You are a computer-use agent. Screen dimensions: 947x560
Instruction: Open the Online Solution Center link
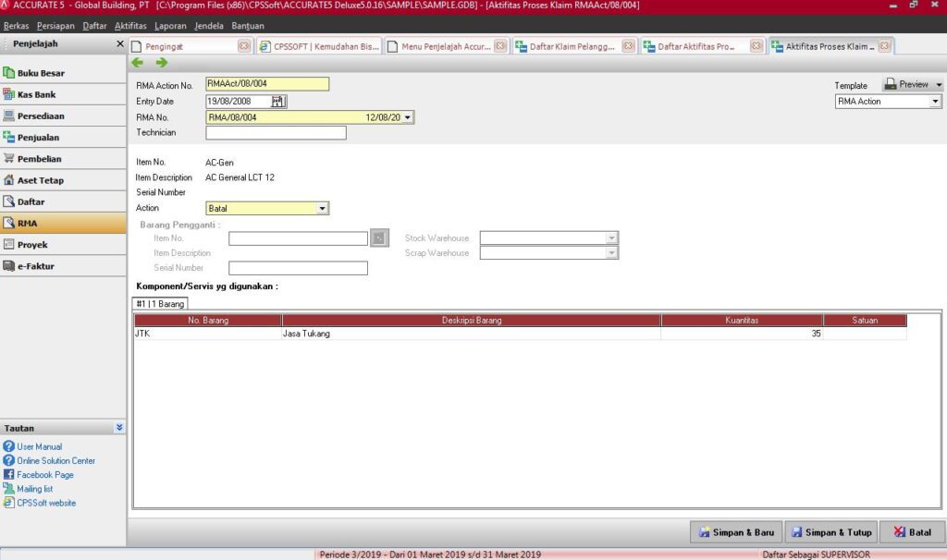pyautogui.click(x=55, y=460)
